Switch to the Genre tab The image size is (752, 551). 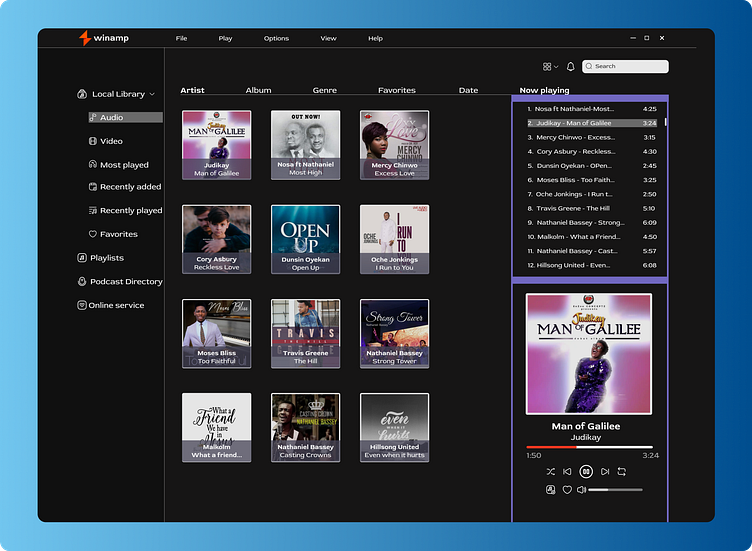(324, 90)
